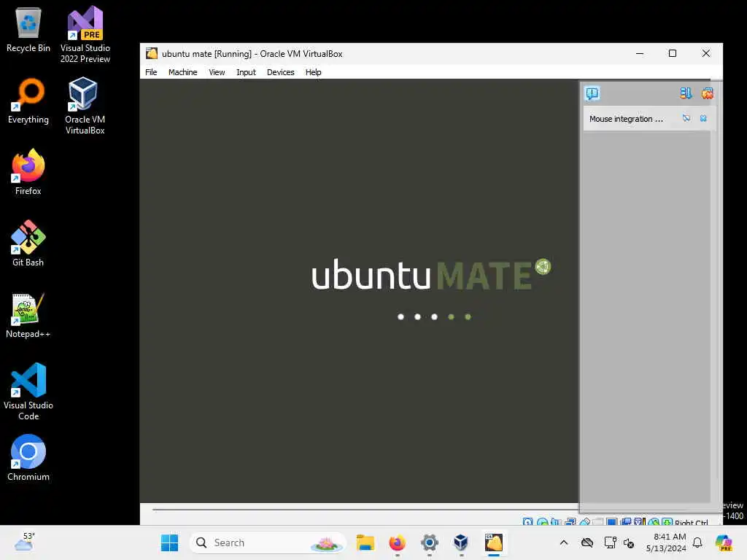The image size is (747, 560).
Task: Click the optical disk status bar icon
Action: (542, 522)
